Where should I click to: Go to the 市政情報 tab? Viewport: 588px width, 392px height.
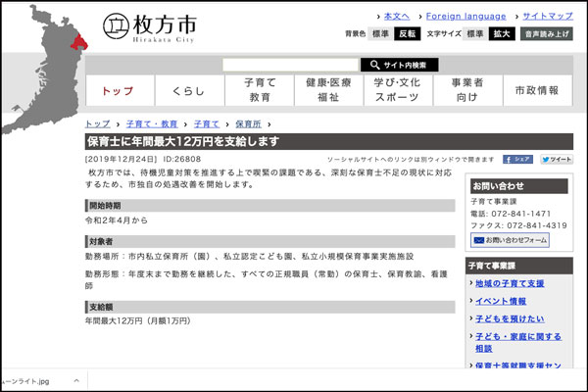click(x=537, y=91)
